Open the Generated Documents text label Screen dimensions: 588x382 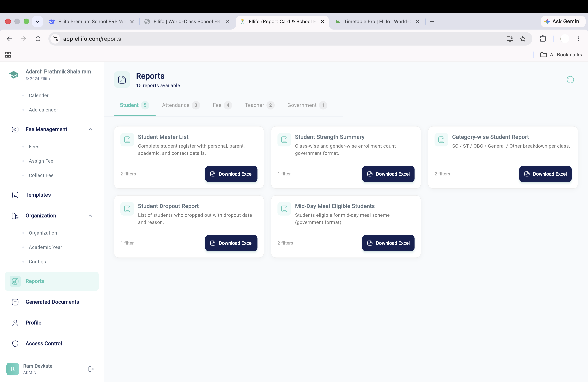(52, 302)
